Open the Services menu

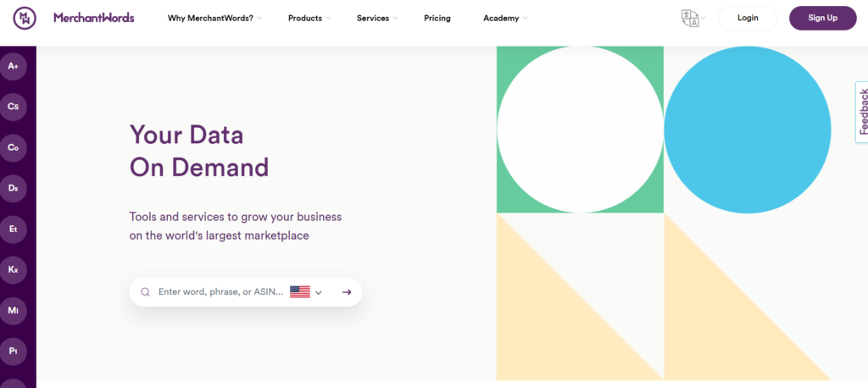377,19
